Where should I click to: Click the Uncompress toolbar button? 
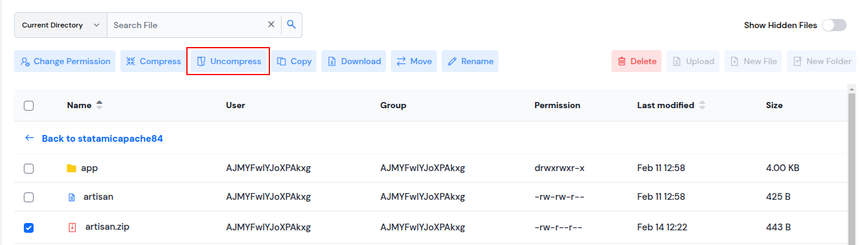pos(228,61)
